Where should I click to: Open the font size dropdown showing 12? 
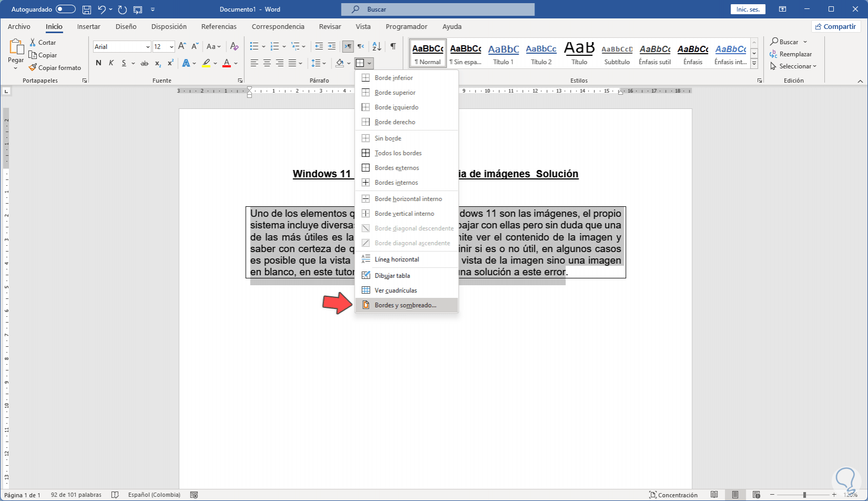(171, 47)
